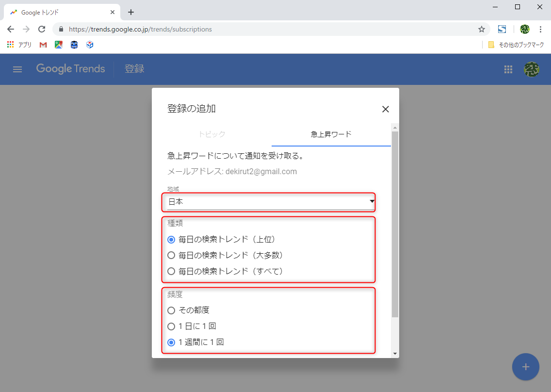The width and height of the screenshot is (551, 392).
Task: Click the Google account avatar in Trends
Action: 532,69
